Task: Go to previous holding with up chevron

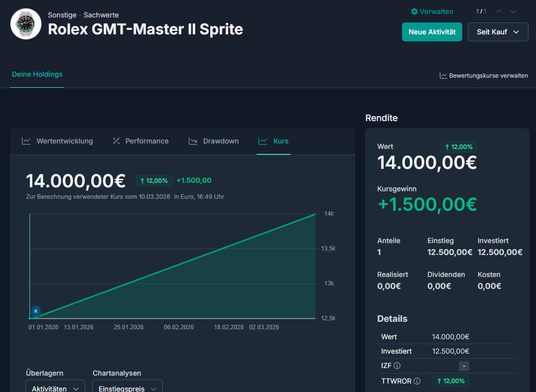Action: tap(499, 11)
